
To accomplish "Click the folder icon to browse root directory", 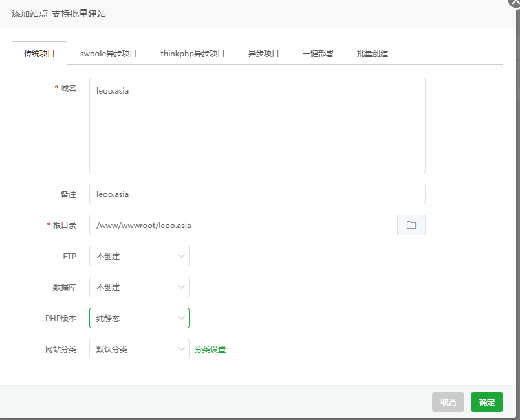I will click(x=411, y=225).
